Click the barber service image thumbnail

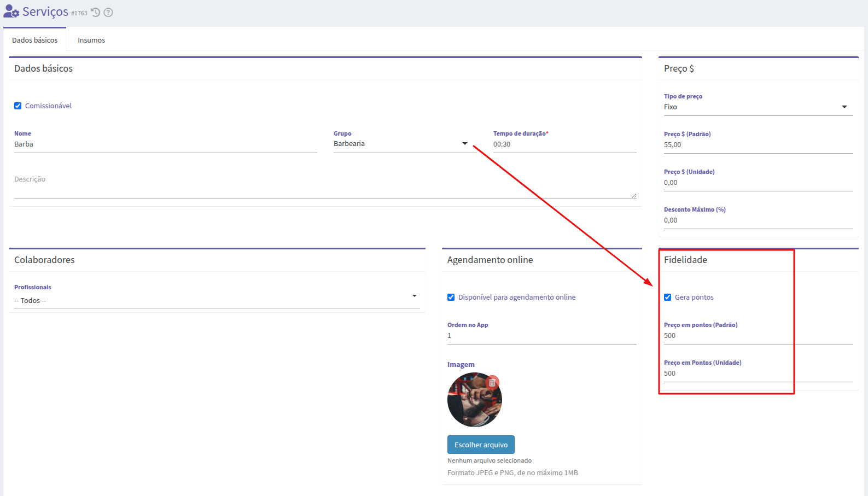[x=474, y=400]
